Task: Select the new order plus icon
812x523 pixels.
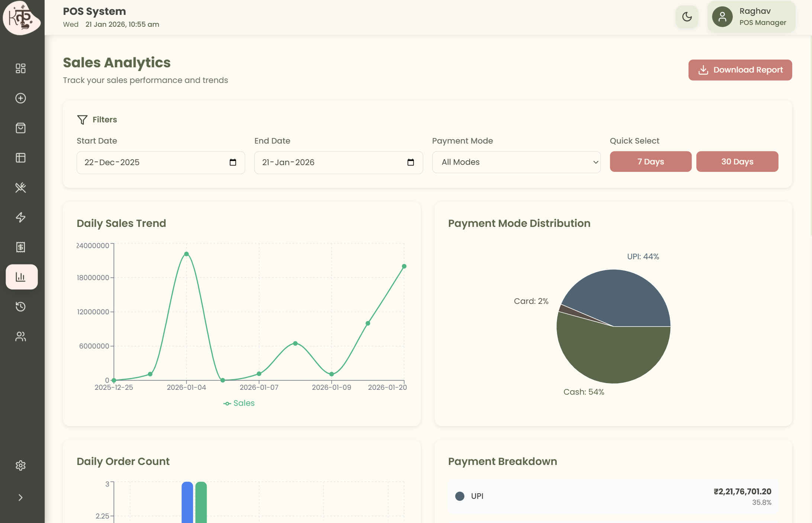Action: coord(21,98)
